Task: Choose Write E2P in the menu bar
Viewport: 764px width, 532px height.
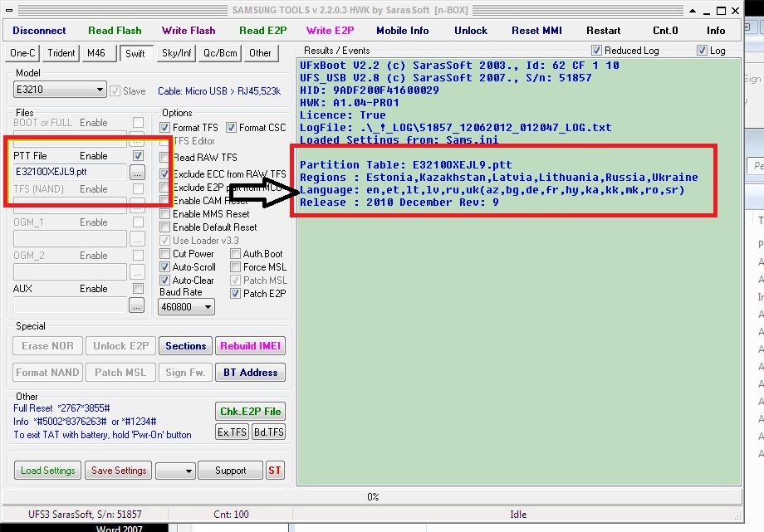Action: [x=330, y=30]
